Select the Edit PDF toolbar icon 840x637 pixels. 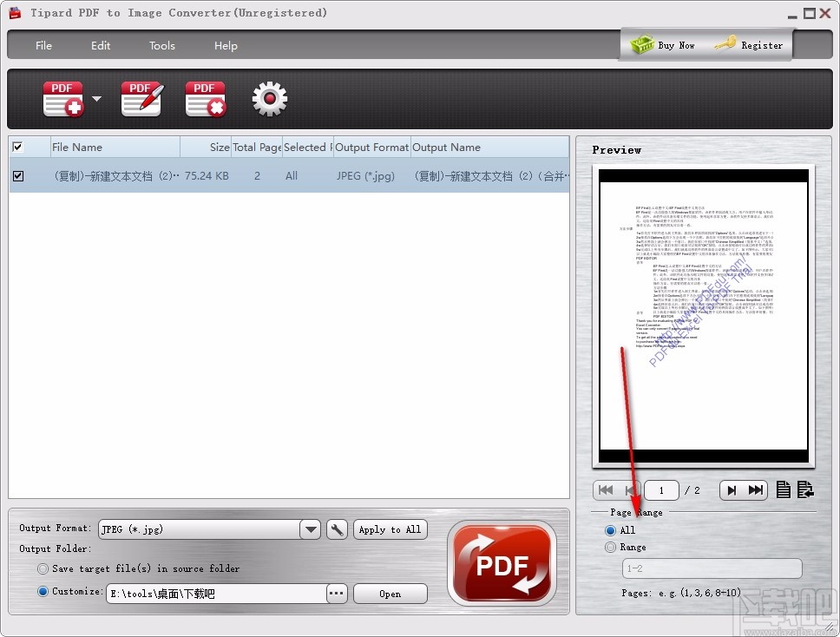coord(141,97)
